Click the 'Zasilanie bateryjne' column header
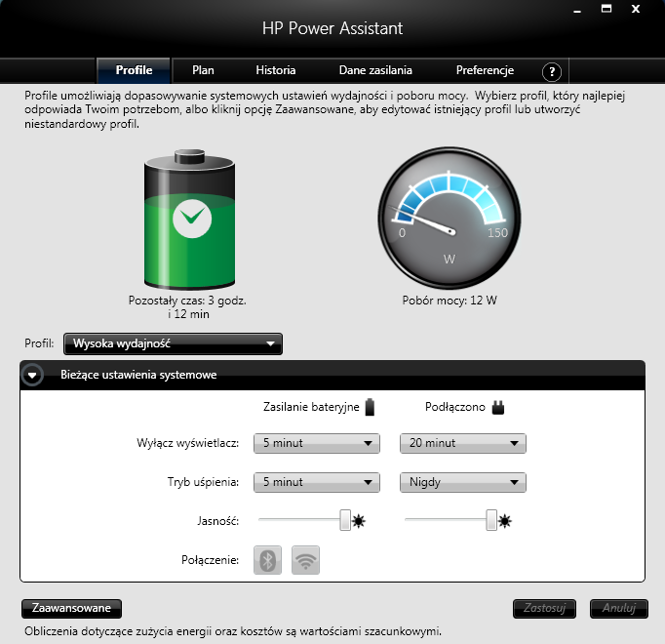665x644 pixels. tap(311, 407)
